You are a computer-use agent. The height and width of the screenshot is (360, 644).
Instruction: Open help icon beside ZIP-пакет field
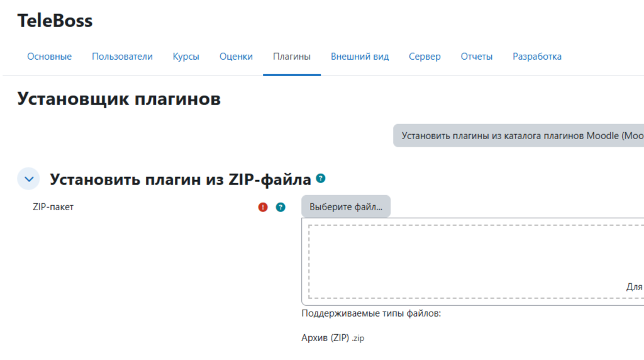pyautogui.click(x=280, y=207)
